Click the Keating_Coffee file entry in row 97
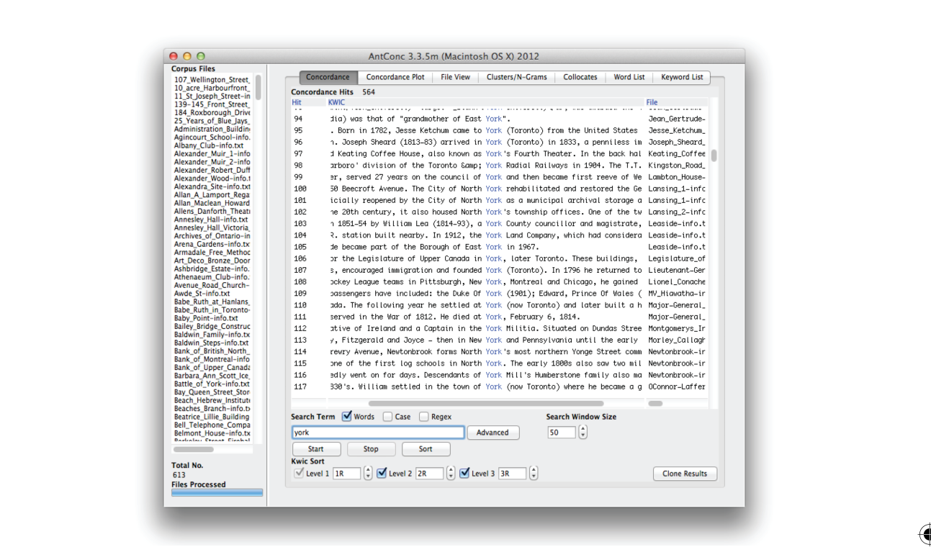Image resolution: width=931 pixels, height=560 pixels. (677, 153)
